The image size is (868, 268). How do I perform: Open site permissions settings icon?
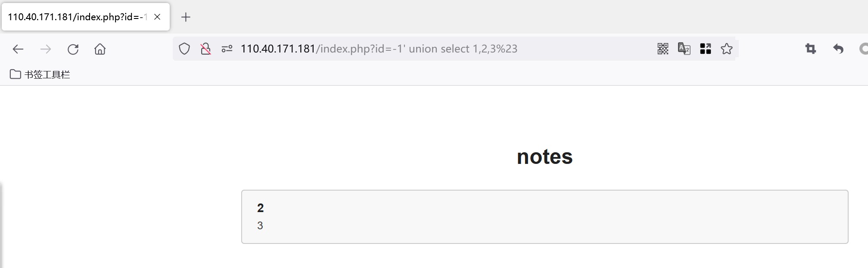pos(227,49)
